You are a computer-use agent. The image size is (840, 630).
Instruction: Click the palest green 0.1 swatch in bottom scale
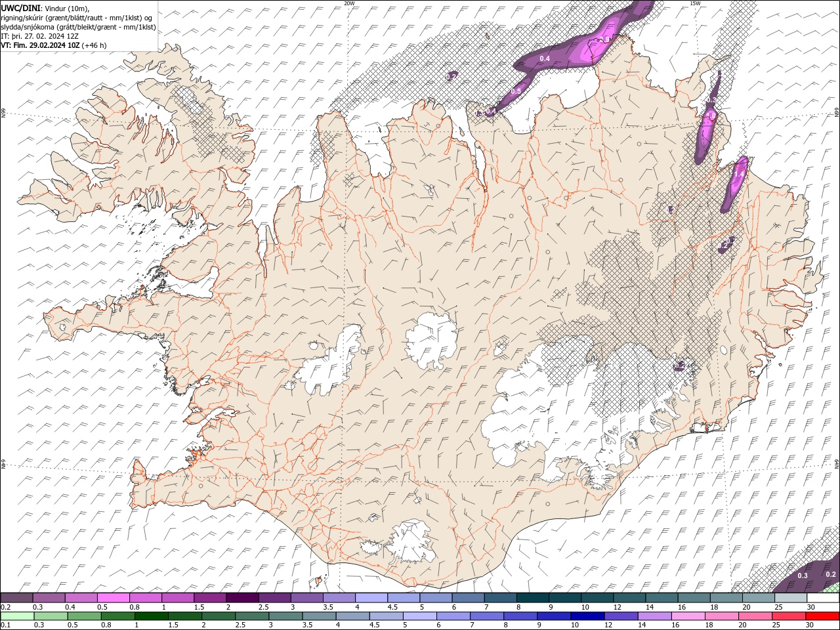[x=17, y=616]
